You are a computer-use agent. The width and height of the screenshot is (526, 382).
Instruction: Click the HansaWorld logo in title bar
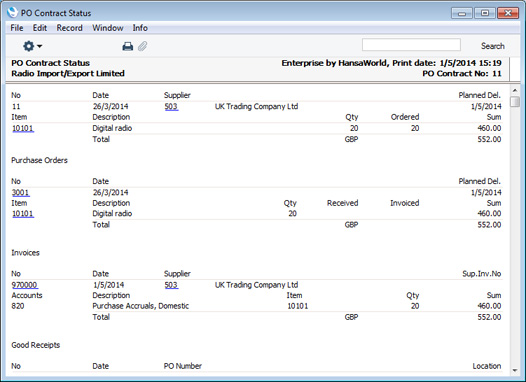coord(12,12)
